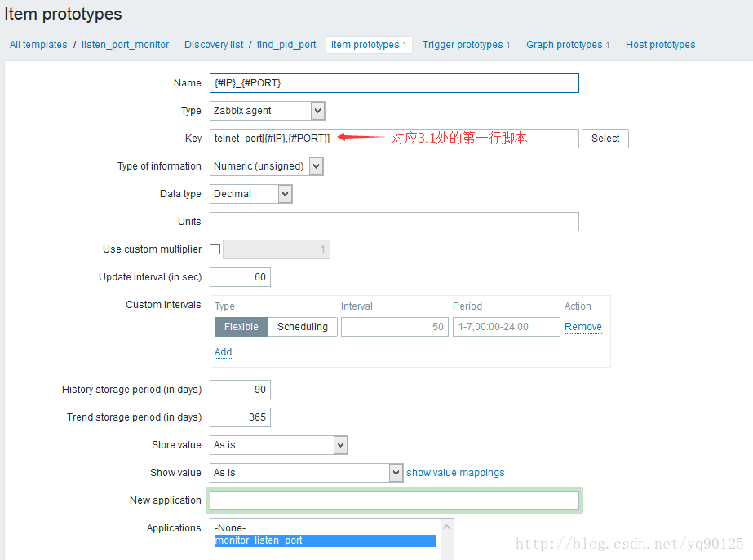Screen dimensions: 753x560
Task: Click the Select button beside Key
Action: coord(605,139)
